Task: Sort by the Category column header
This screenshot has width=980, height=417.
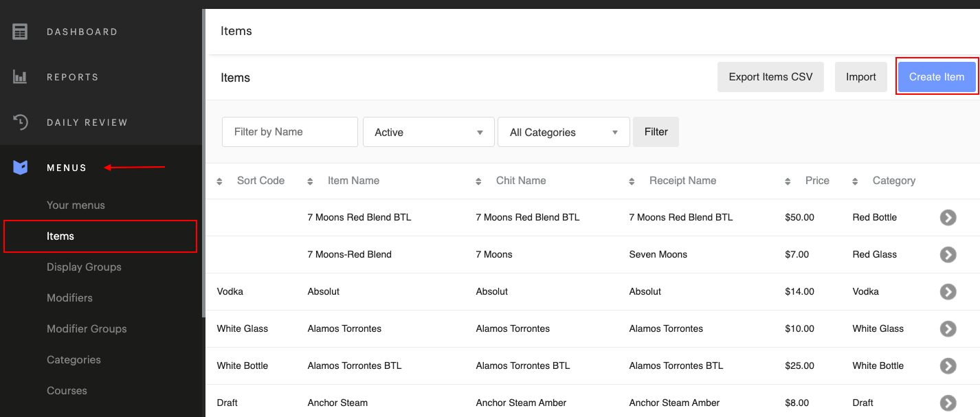Action: click(x=893, y=181)
